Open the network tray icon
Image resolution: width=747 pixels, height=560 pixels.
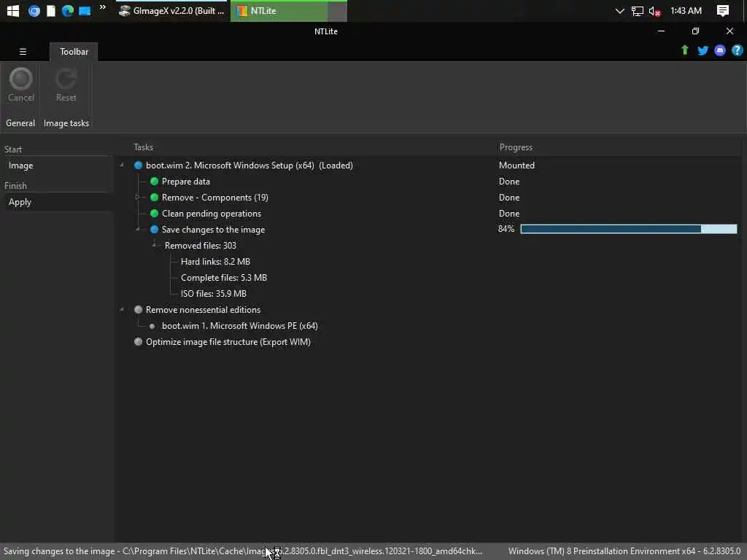[x=637, y=11]
